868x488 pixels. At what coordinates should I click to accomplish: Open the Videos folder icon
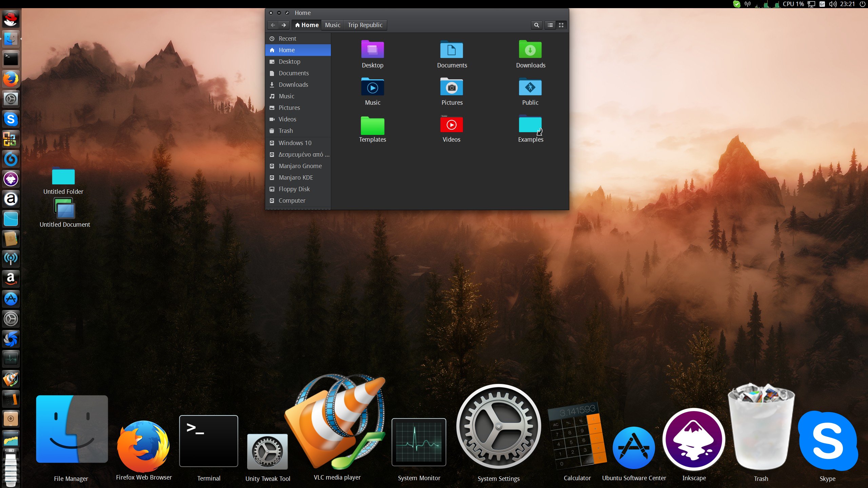(451, 125)
